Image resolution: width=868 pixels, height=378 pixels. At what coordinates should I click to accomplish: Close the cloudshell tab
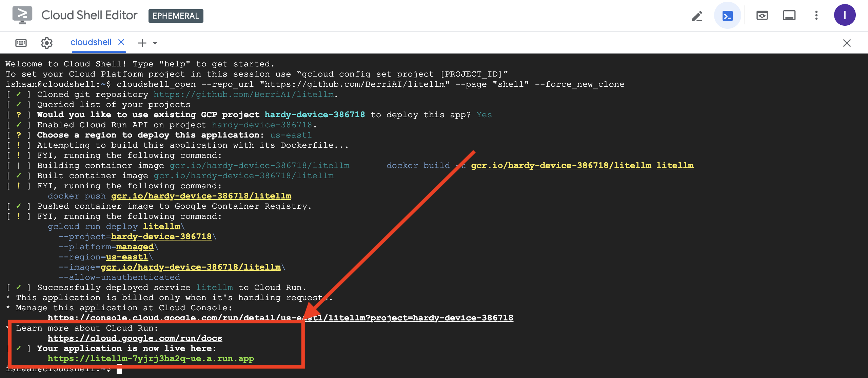(x=121, y=42)
